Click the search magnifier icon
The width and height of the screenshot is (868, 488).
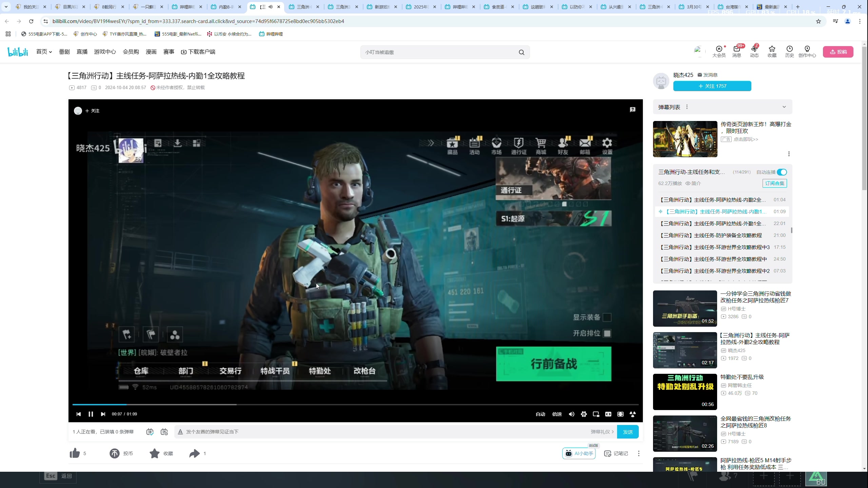point(521,52)
